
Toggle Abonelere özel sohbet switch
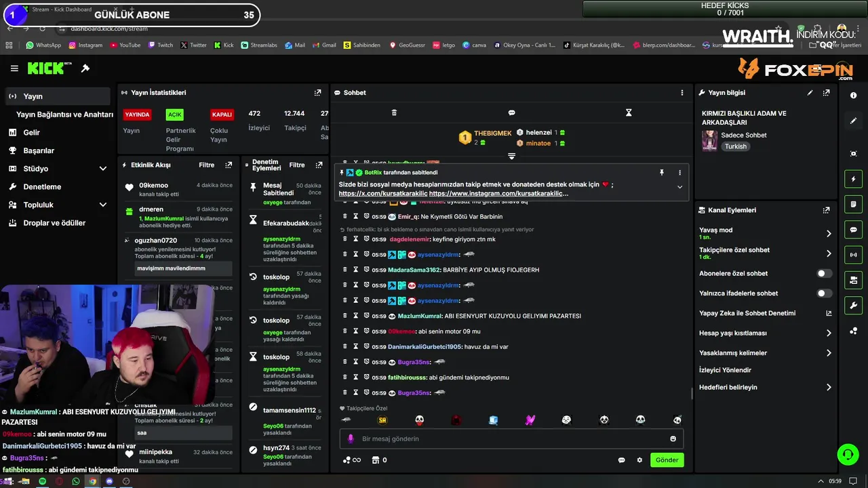pos(823,274)
